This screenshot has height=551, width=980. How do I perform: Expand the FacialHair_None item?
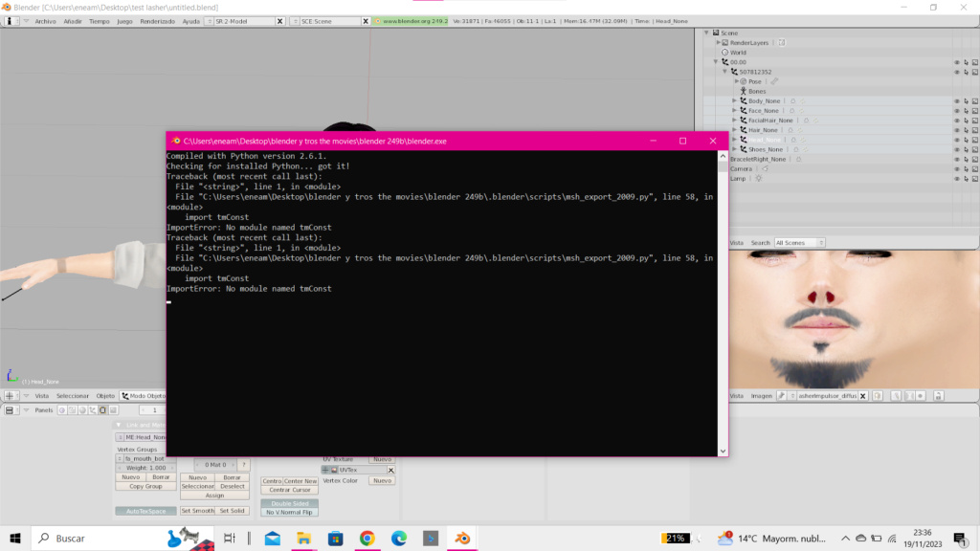[x=734, y=120]
